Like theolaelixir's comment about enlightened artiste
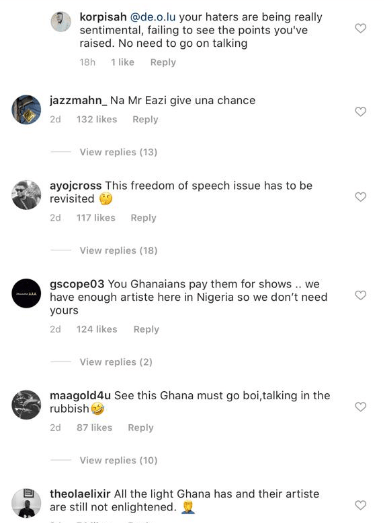Screen dimensions: 384x523 click(360, 505)
